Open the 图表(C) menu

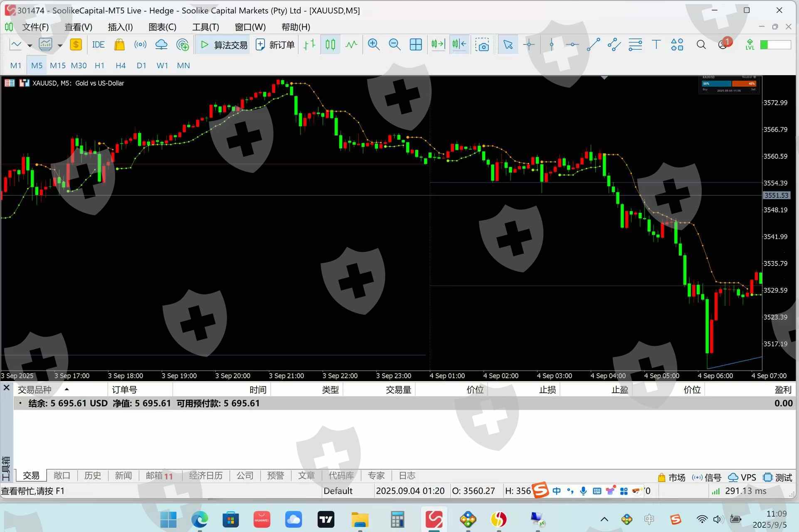coord(162,27)
